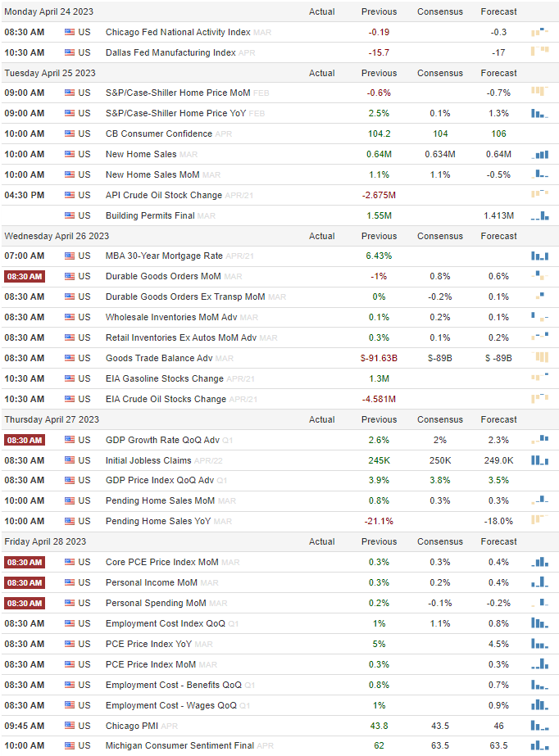View the API Crude Oil Stock Change mini chart

(x=539, y=194)
